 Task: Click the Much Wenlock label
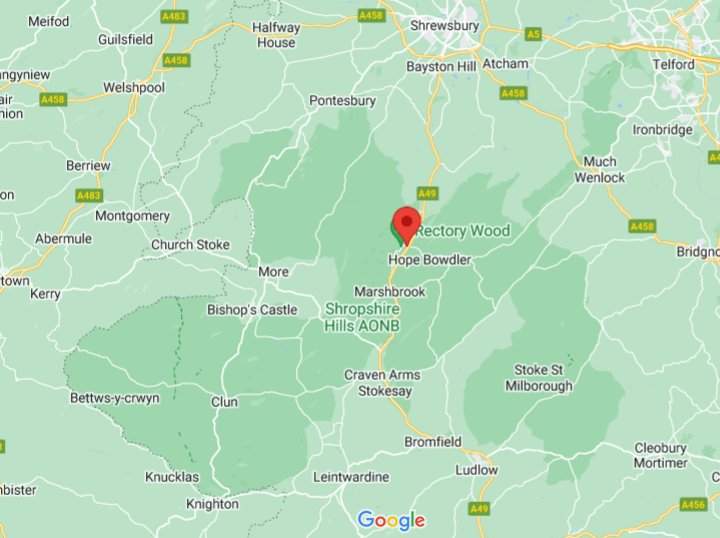(600, 170)
